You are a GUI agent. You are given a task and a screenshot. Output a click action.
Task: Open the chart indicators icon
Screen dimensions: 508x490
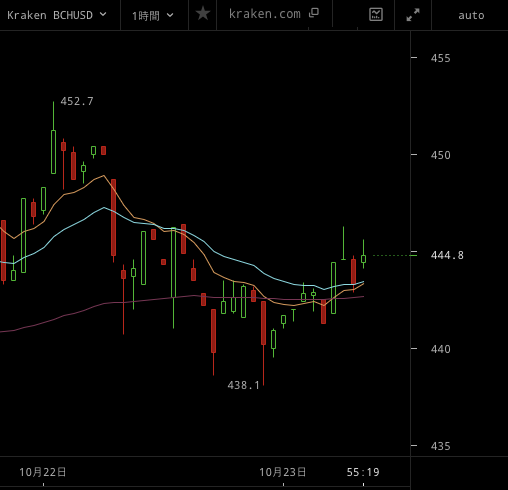[x=376, y=15]
